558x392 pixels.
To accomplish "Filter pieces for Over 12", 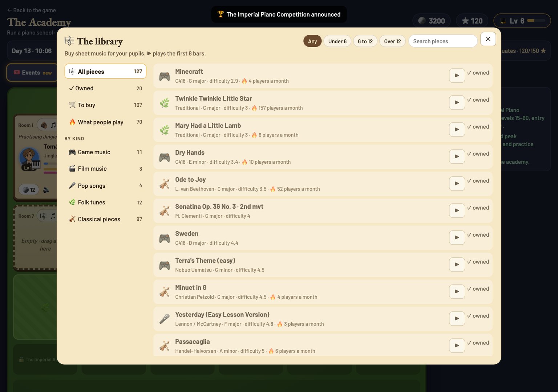I will [393, 41].
